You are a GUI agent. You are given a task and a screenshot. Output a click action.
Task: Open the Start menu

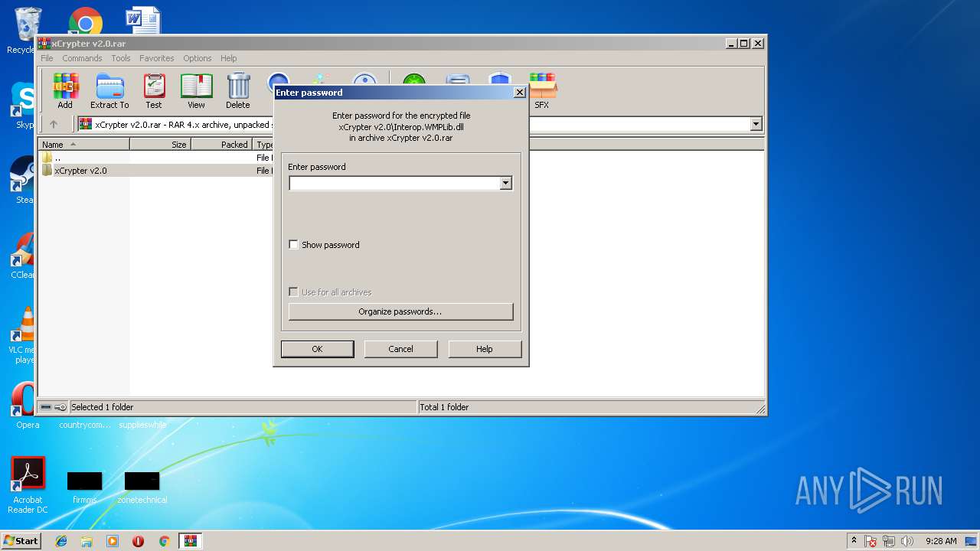(21, 541)
